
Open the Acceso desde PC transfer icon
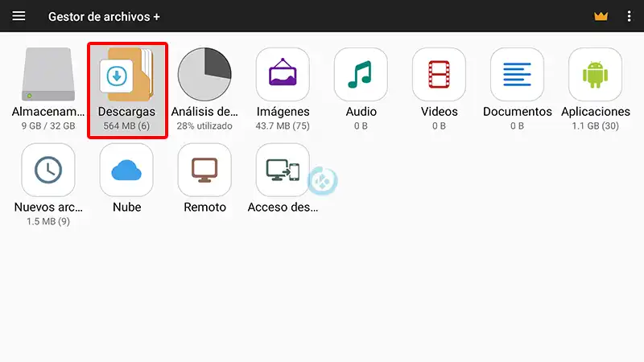(283, 170)
